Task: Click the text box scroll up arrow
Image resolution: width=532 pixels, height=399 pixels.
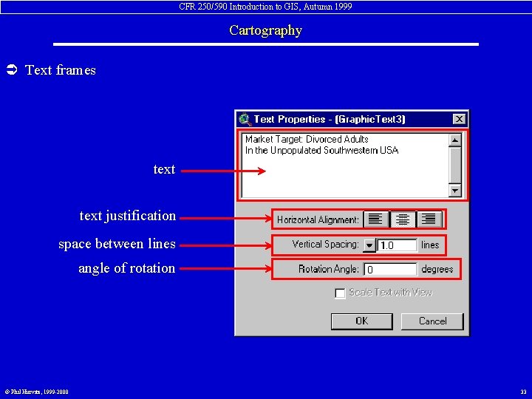Action: pos(454,140)
